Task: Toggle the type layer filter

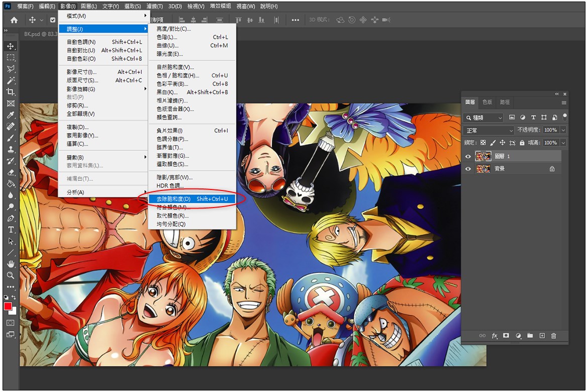Action: (x=533, y=118)
